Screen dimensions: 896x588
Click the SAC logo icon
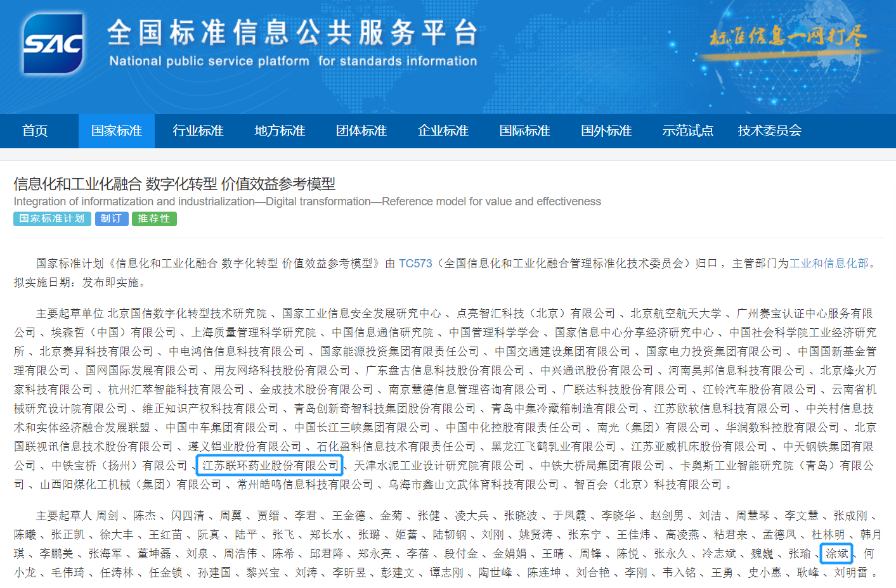(53, 44)
